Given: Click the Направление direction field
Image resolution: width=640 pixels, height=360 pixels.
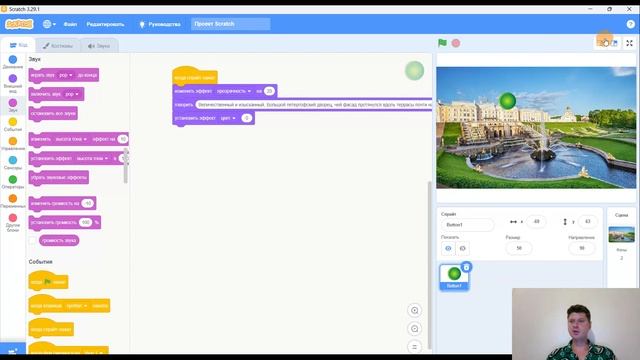Looking at the screenshot, I should [582, 248].
